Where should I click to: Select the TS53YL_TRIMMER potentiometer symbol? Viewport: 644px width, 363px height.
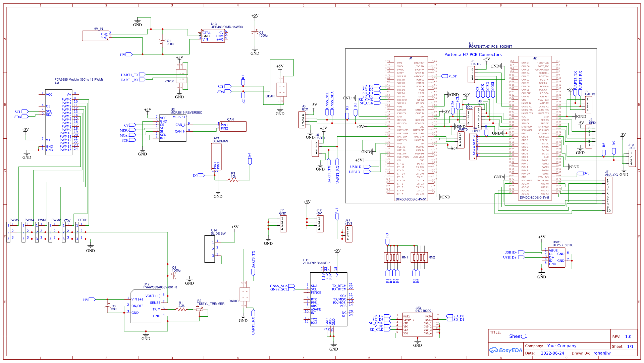199,310
